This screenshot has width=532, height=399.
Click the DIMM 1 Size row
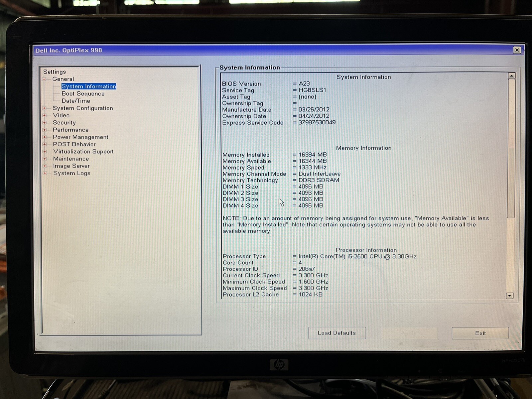273,187
